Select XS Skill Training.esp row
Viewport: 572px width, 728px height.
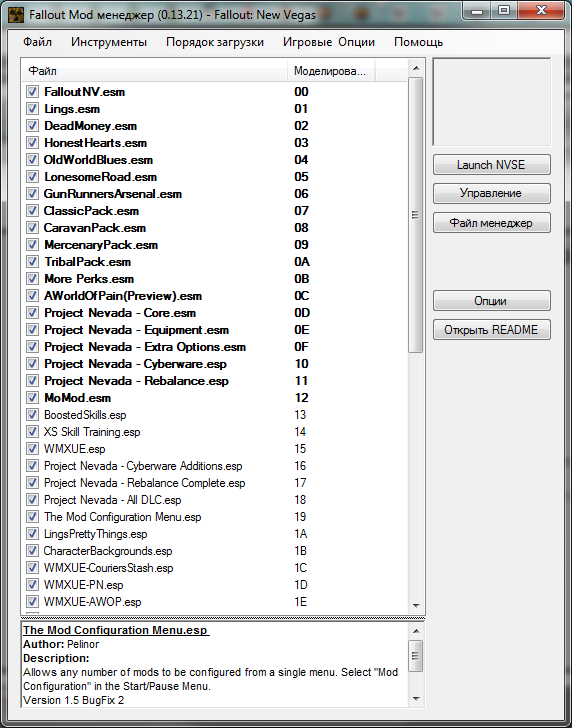click(214, 432)
